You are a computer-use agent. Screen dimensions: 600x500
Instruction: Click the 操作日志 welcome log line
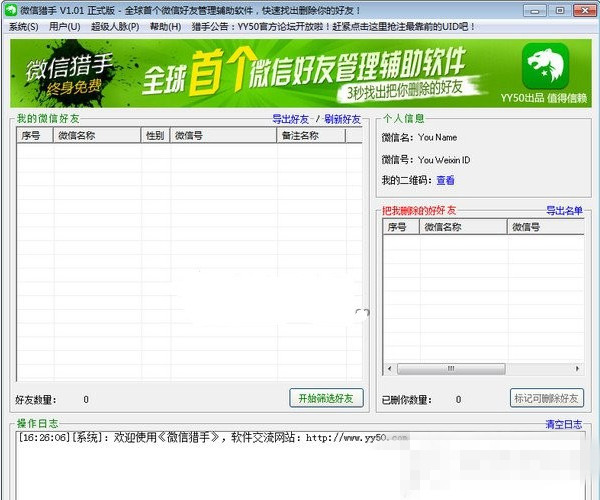(214, 438)
